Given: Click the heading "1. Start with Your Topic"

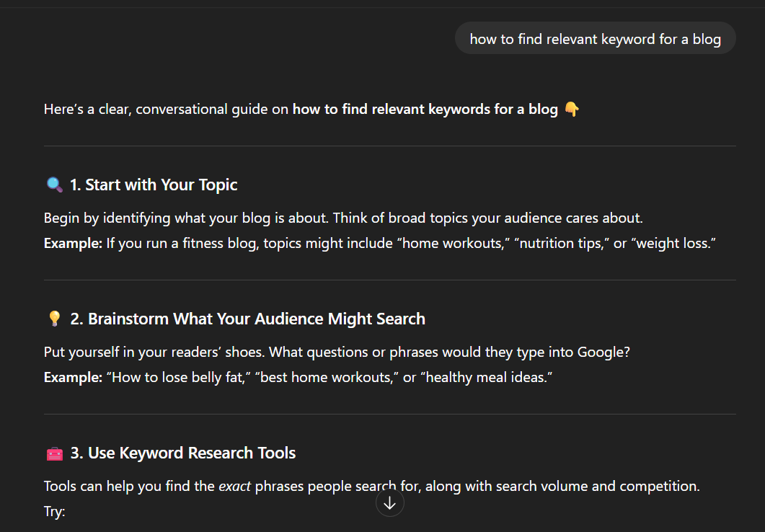Looking at the screenshot, I should pyautogui.click(x=154, y=185).
